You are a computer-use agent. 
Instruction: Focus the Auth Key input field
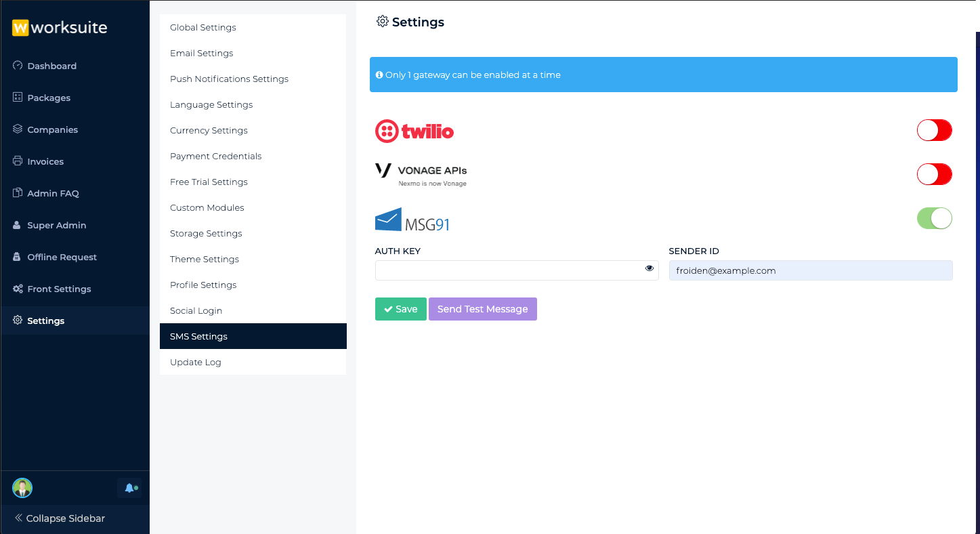coord(517,270)
